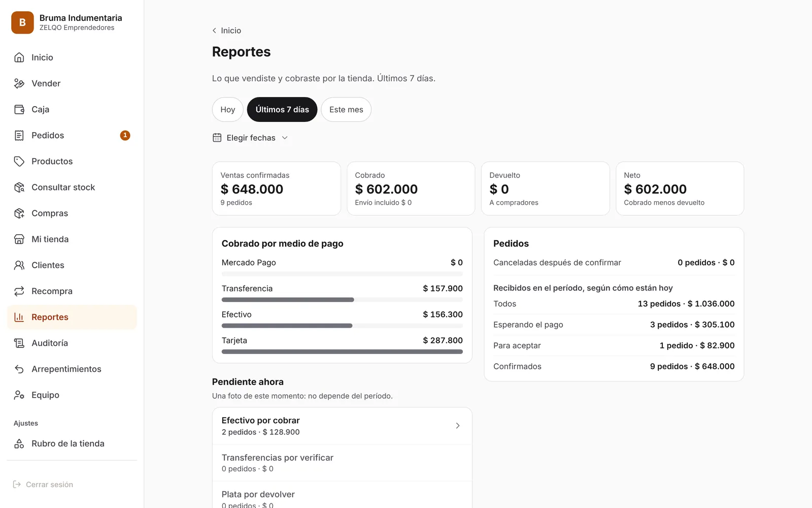
Task: Click the Pedidos notification badge
Action: click(125, 135)
